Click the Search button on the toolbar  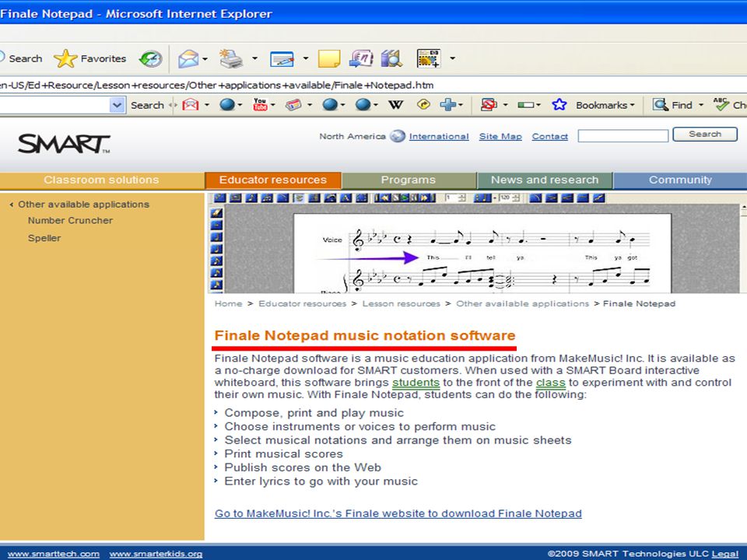(x=147, y=105)
